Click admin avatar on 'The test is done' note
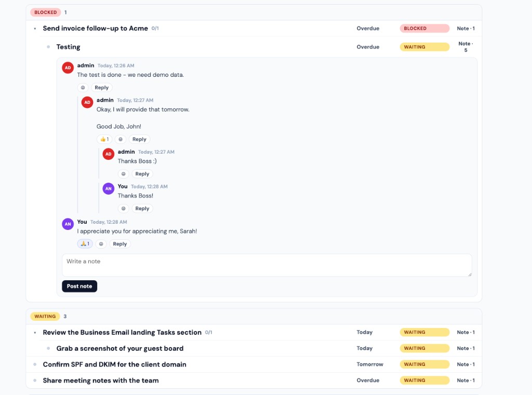The width and height of the screenshot is (532, 395). (x=68, y=67)
